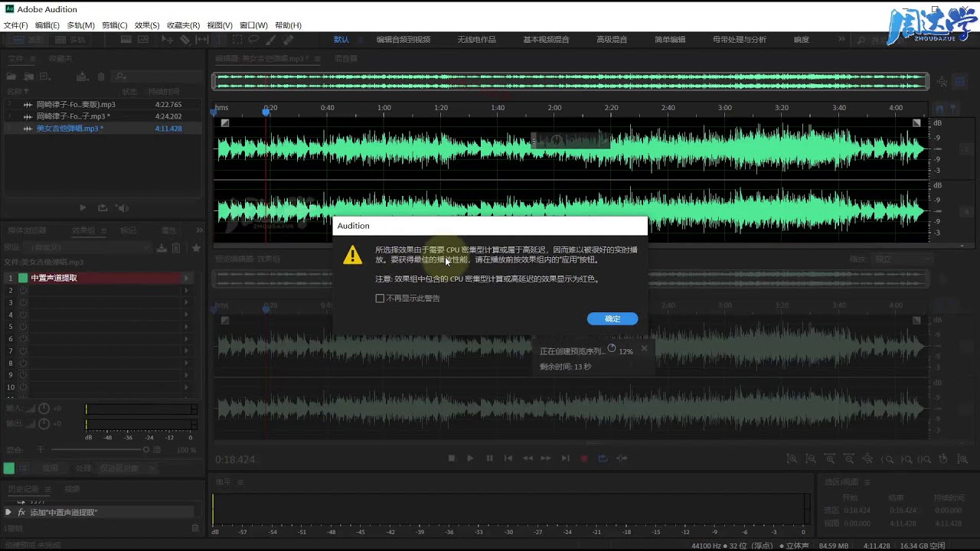
Task: Toggle power button of effect slot 8
Action: point(23,363)
